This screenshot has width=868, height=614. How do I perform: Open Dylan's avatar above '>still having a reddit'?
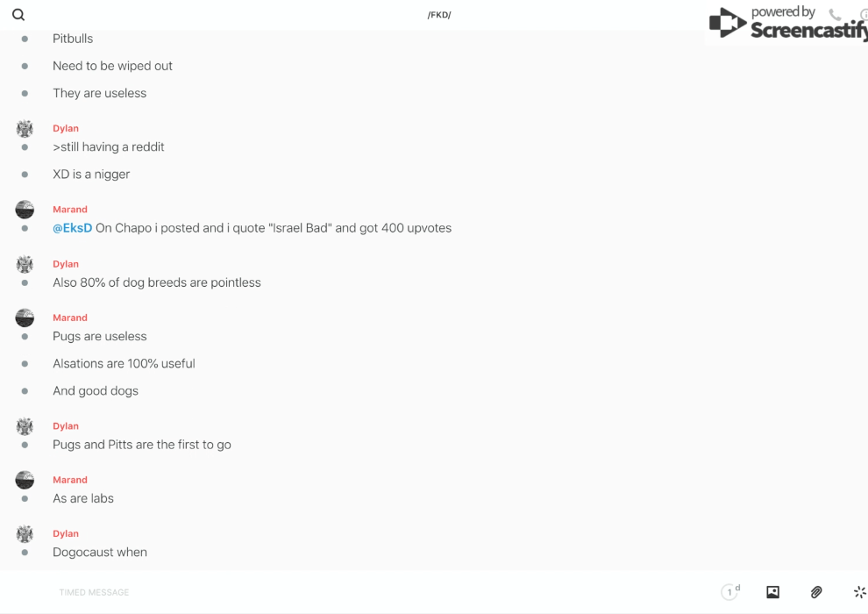point(25,129)
